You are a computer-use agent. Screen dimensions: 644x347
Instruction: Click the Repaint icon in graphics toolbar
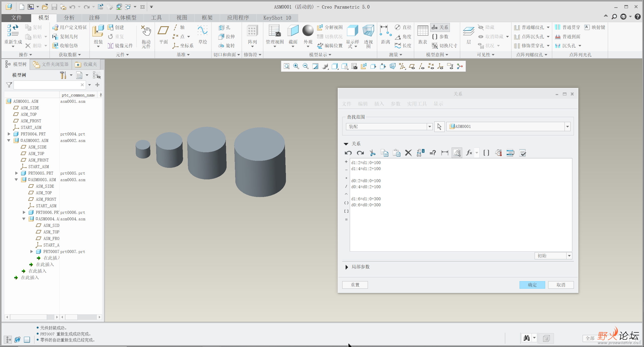[315, 66]
